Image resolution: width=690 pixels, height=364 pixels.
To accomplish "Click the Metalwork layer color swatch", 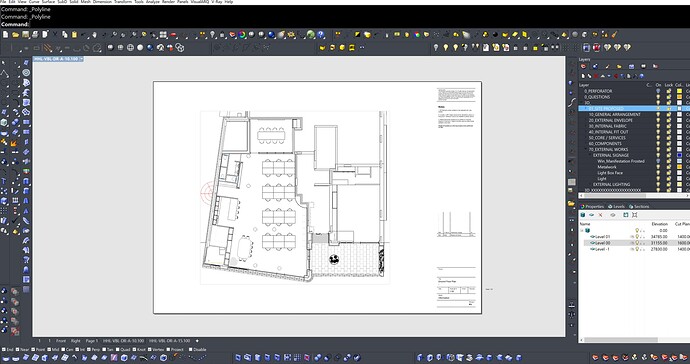I will [x=680, y=167].
